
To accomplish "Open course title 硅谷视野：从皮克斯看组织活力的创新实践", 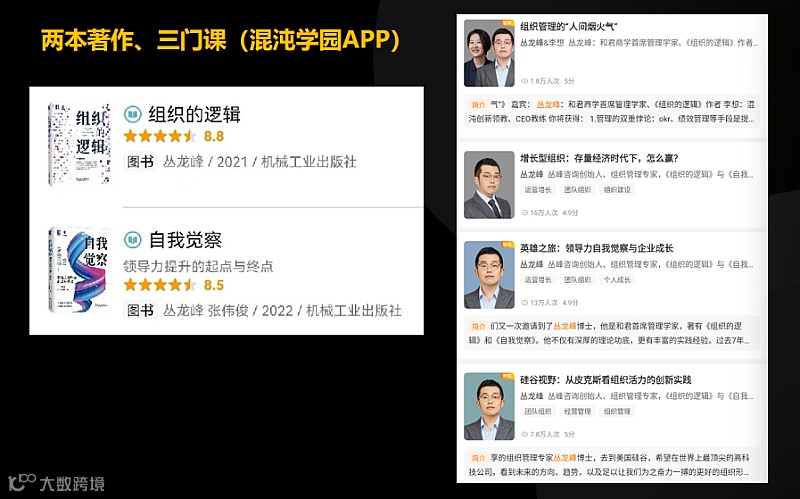I will point(606,380).
